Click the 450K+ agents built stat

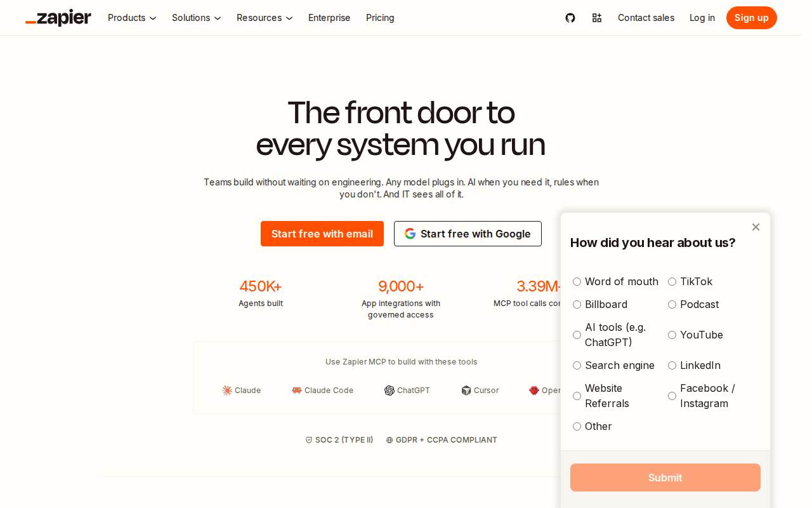tap(261, 293)
